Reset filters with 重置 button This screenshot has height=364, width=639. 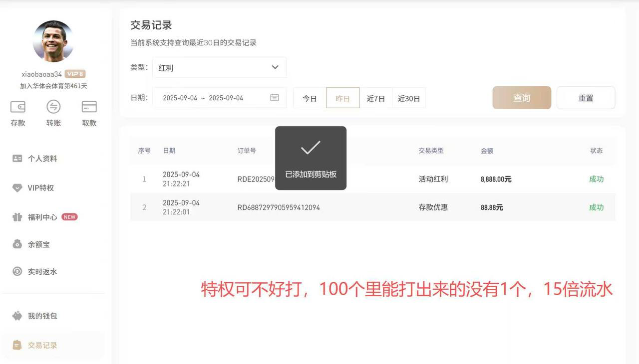(586, 98)
